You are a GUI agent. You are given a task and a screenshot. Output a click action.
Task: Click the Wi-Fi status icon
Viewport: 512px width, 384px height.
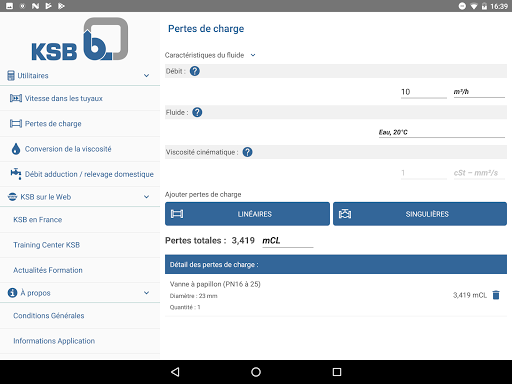[474, 6]
